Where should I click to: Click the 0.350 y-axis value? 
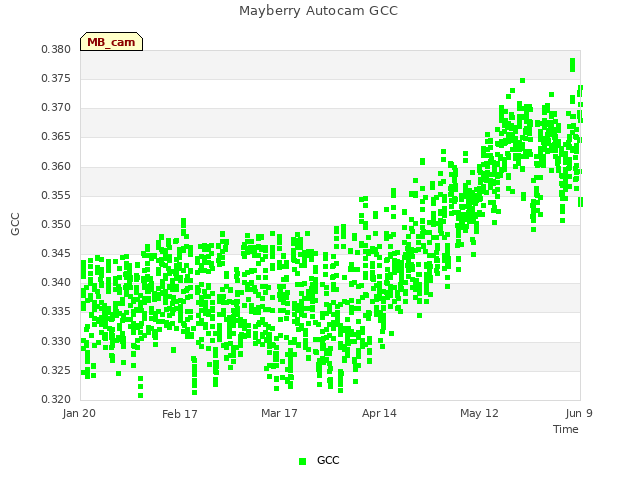point(56,224)
